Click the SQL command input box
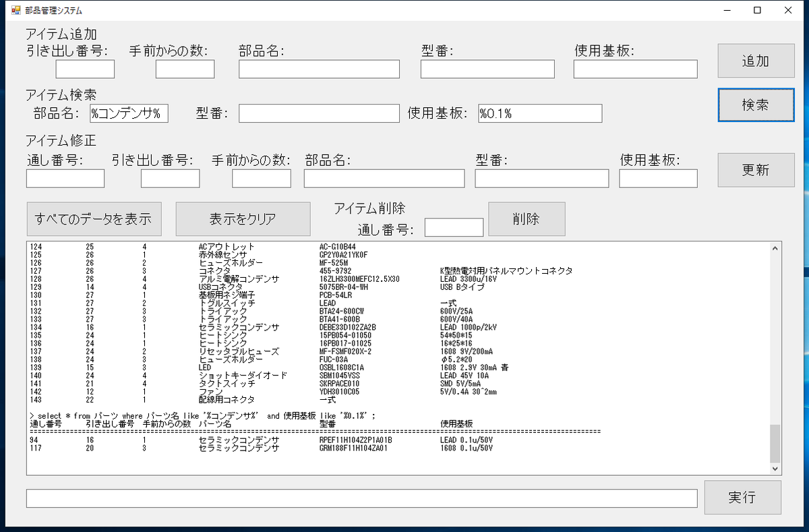 tap(362, 498)
